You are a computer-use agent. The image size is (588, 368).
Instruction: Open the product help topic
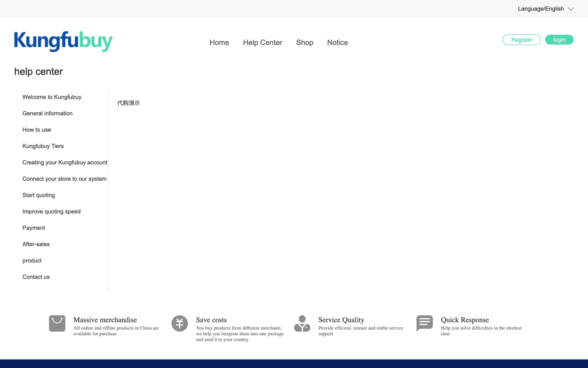pyautogui.click(x=32, y=260)
